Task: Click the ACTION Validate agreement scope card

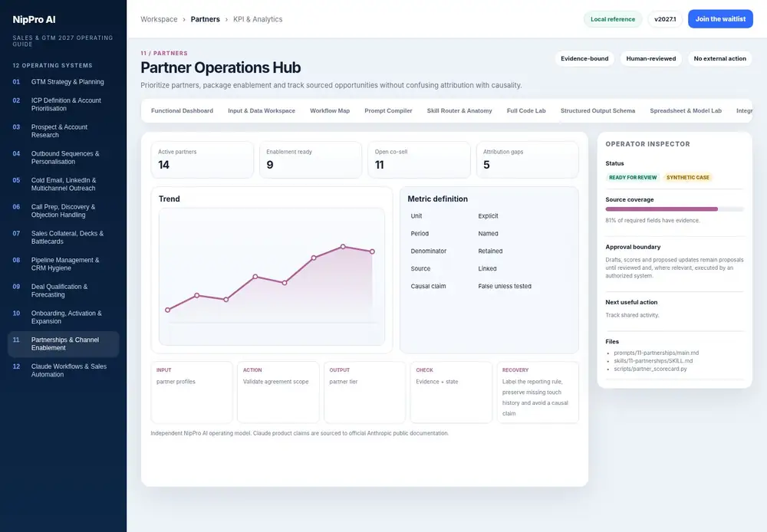Action: point(278,392)
